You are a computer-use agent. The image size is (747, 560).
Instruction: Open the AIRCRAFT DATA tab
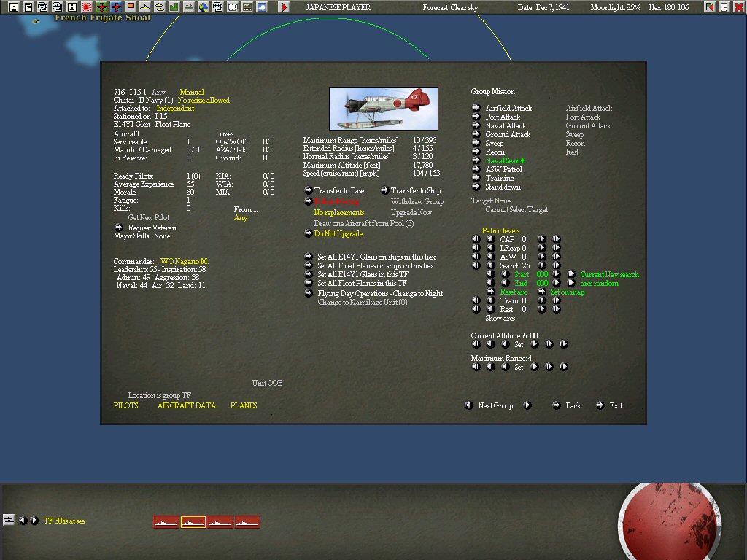click(187, 405)
